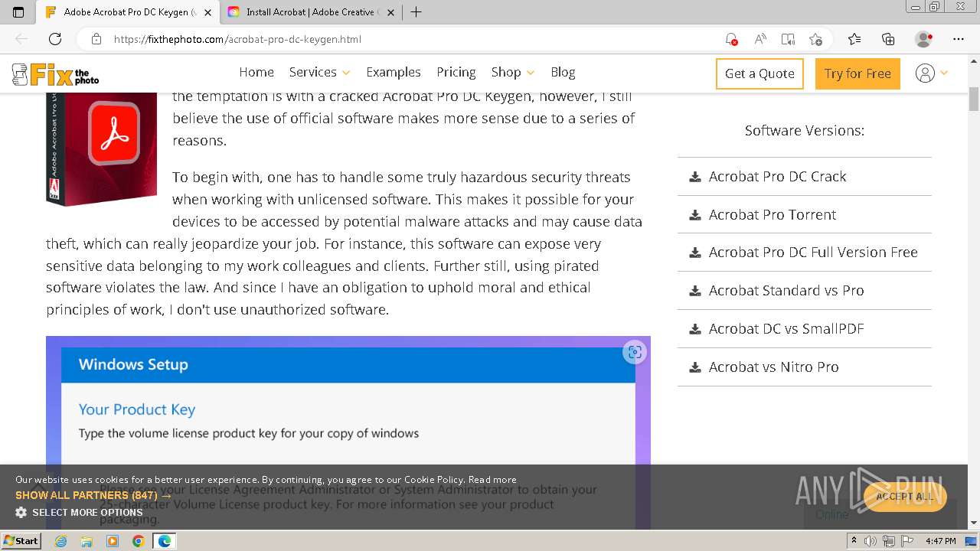
Task: Click the tracking prevention icon in address bar
Action: [x=731, y=39]
